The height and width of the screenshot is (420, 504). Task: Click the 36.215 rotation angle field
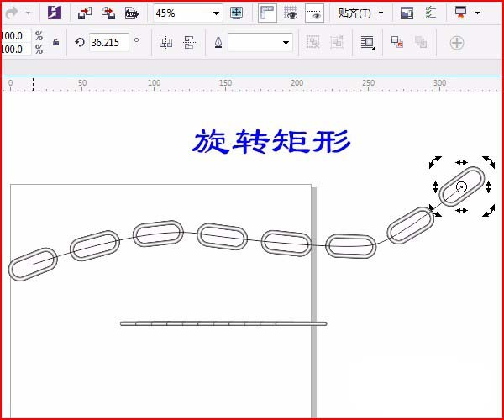108,42
